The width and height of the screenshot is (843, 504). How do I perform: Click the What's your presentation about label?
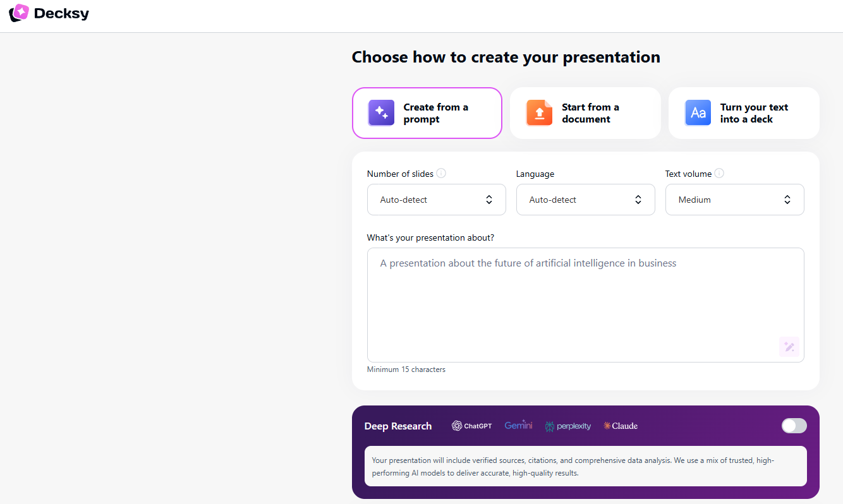coord(431,237)
